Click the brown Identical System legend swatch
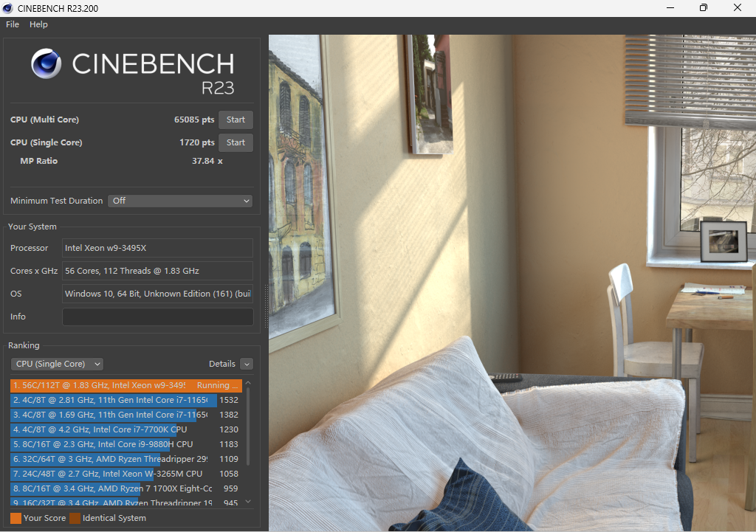Viewport: 756px width, 532px height. [75, 518]
